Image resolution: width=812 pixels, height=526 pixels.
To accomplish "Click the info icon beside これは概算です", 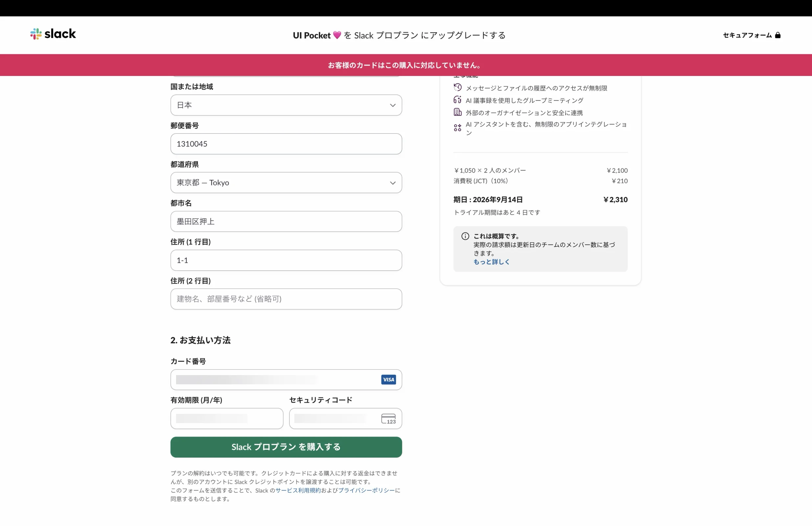I will [x=465, y=236].
